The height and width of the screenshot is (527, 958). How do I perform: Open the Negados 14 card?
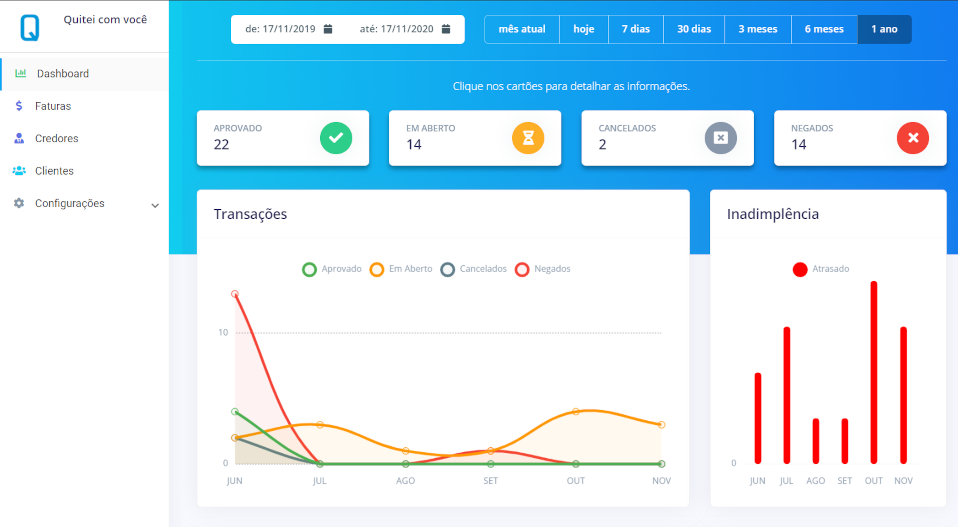[x=860, y=138]
